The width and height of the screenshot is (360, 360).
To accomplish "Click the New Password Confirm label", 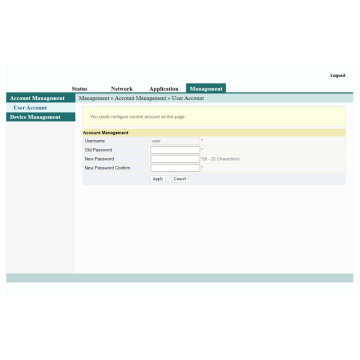I will pos(107,168).
